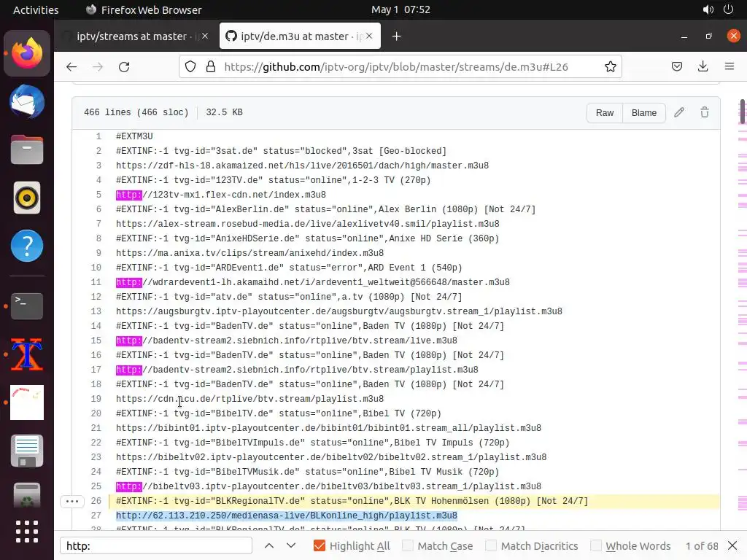This screenshot has height=560, width=747.
Task: Open the Files manager in dock
Action: click(27, 149)
